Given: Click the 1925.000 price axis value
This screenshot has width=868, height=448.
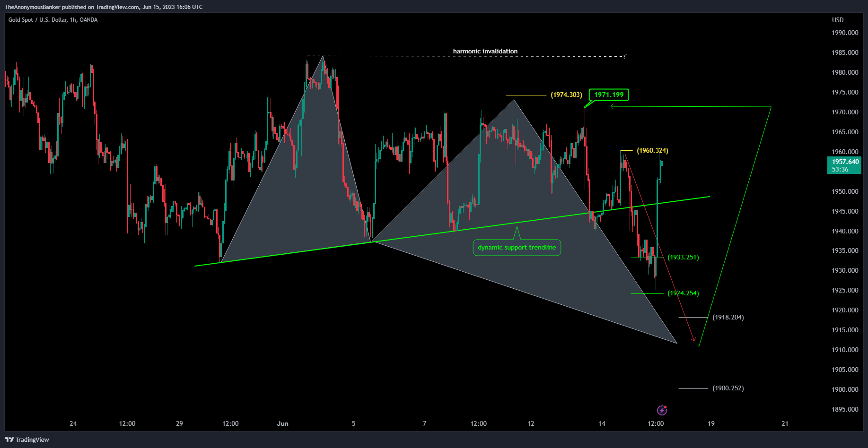Looking at the screenshot, I should [x=845, y=291].
